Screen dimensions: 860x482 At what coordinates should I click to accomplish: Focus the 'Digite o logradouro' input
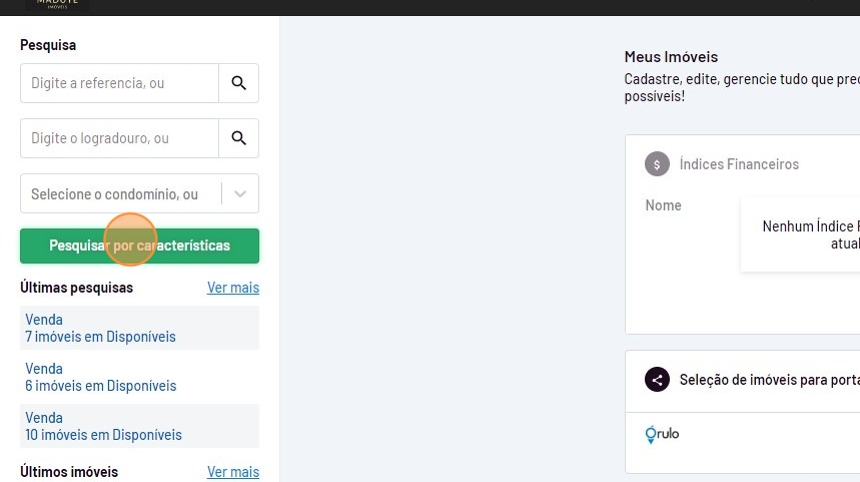click(119, 138)
